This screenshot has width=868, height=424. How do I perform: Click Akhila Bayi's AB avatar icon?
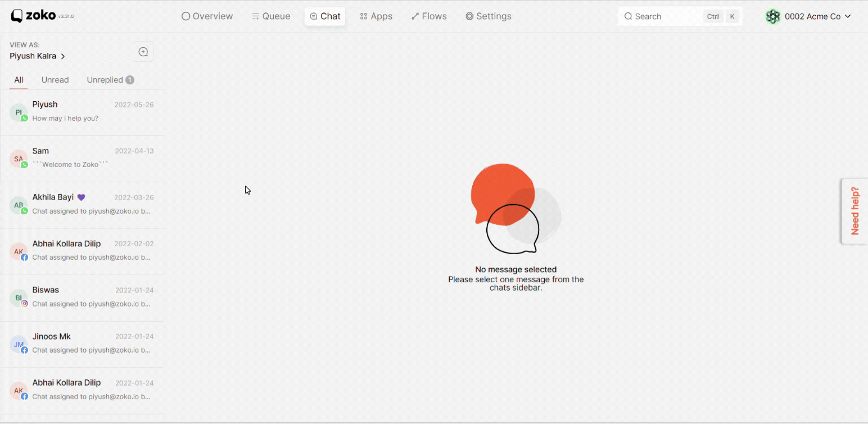(19, 205)
